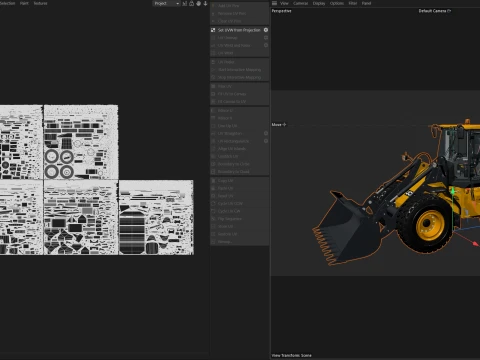
Task: Open UV Straighten settings gear
Action: 266,133
